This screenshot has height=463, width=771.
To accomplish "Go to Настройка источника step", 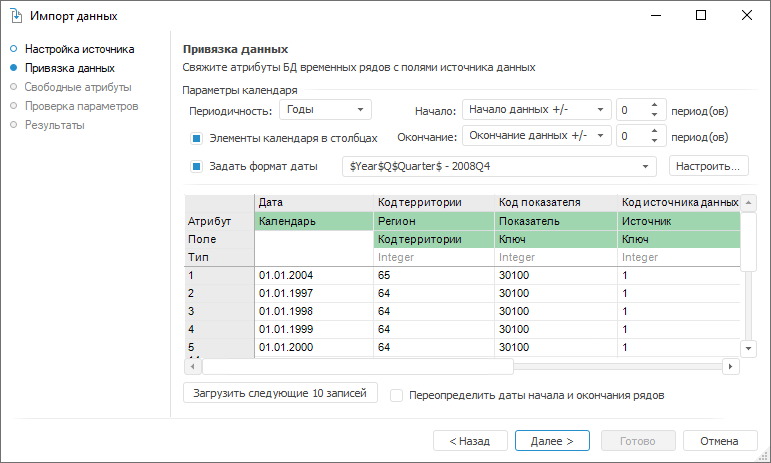I will (79, 48).
